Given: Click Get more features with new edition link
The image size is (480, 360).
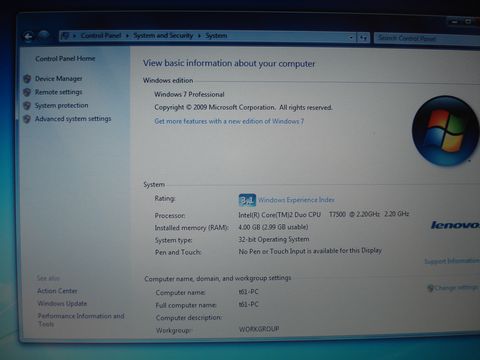Looking at the screenshot, I should pos(229,121).
